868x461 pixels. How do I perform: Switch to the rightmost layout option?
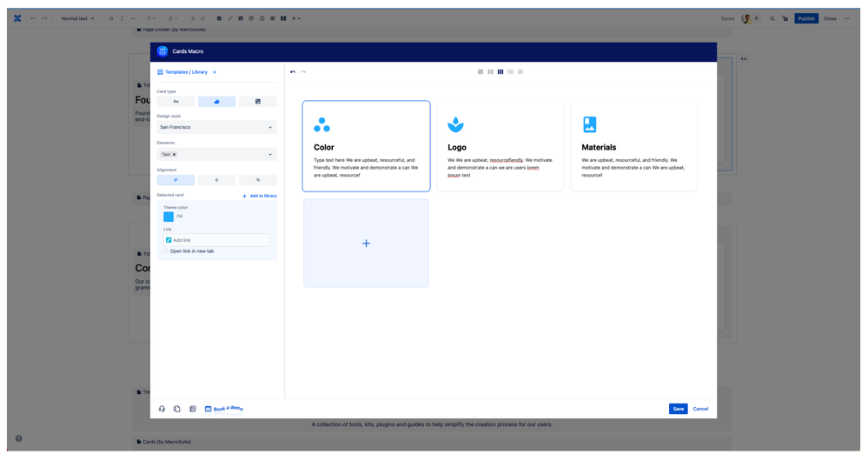coord(520,72)
